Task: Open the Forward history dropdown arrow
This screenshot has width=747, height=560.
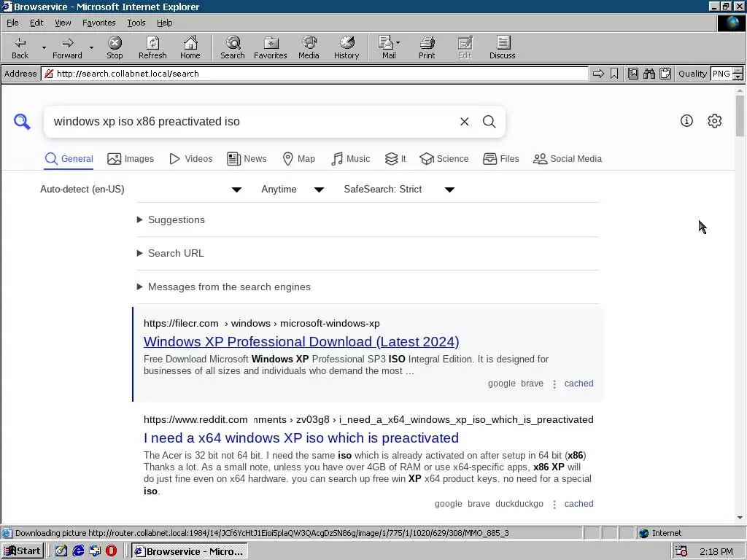Action: pyautogui.click(x=91, y=47)
